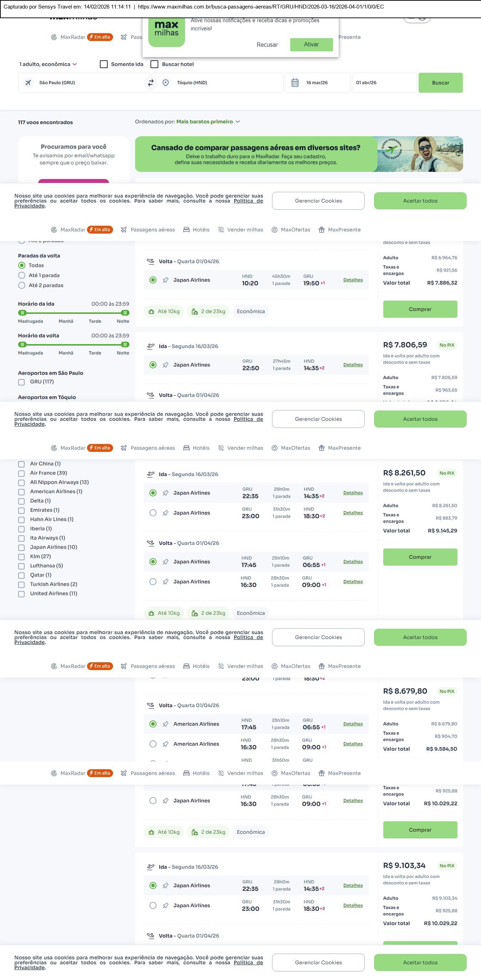
Task: Click the airplane icon in São Paulo field
Action: (x=28, y=82)
